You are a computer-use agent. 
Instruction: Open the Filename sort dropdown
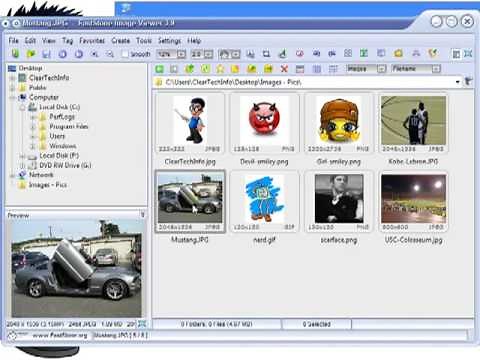pyautogui.click(x=436, y=69)
